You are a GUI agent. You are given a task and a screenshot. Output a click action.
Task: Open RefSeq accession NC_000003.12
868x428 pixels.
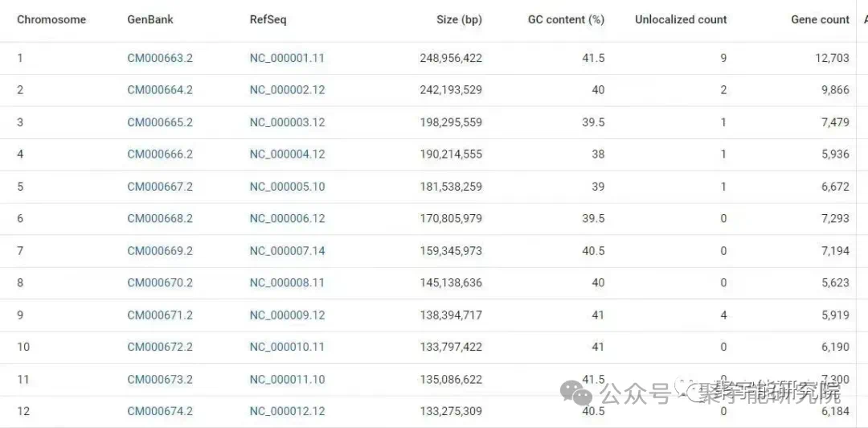(287, 122)
